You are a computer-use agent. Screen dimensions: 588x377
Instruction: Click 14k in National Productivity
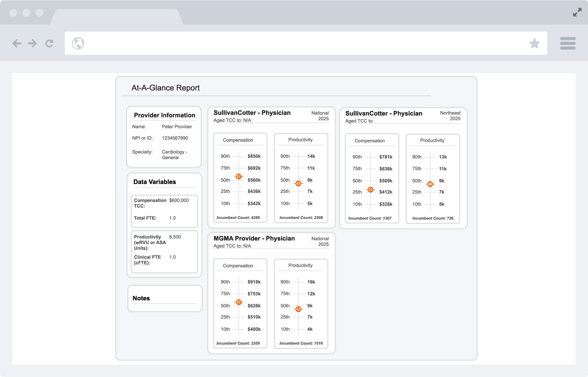[311, 156]
